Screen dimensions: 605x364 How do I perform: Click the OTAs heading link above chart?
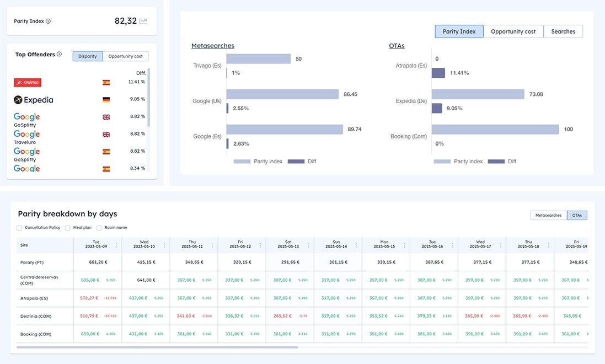(x=397, y=46)
